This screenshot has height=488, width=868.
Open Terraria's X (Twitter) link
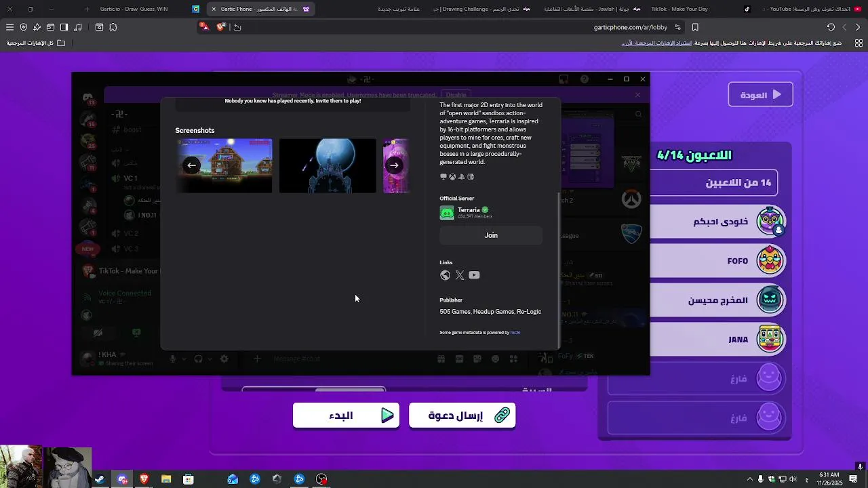460,275
